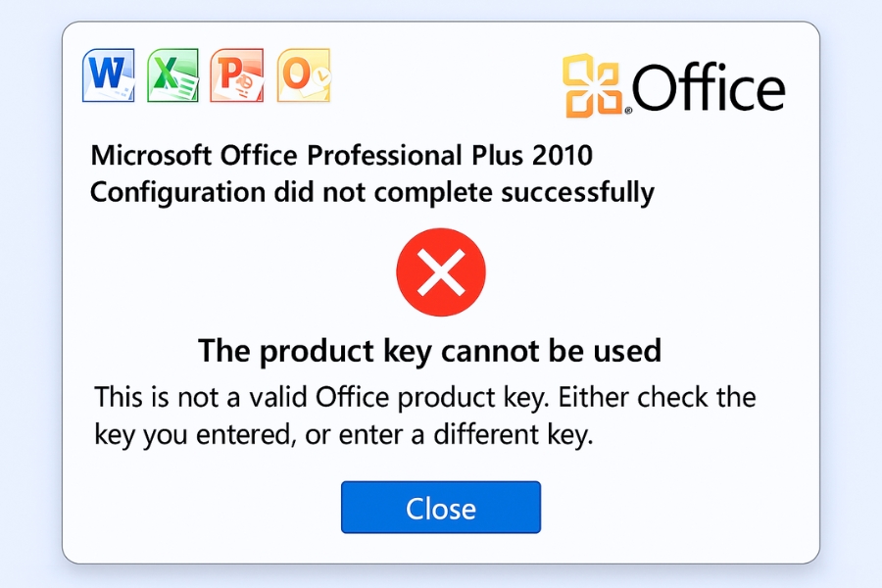Click the orange Office logo symbol
The image size is (882, 588).
click(x=592, y=85)
